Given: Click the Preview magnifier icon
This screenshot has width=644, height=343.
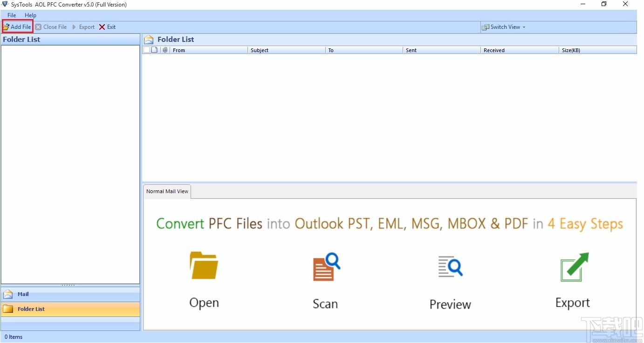Looking at the screenshot, I should click(x=450, y=267).
